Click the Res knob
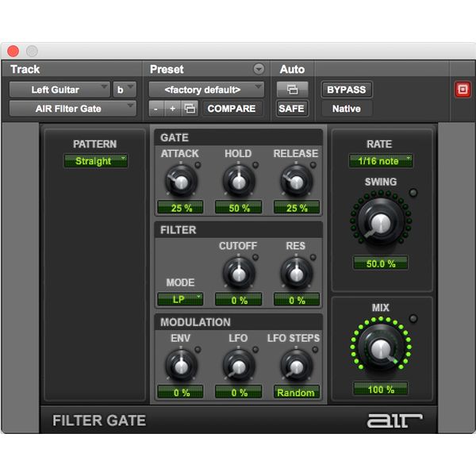Screen dimensions: 476x476 [x=296, y=274]
